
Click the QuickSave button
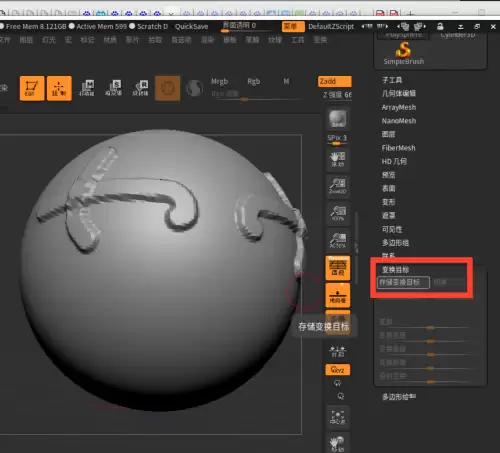tap(191, 26)
